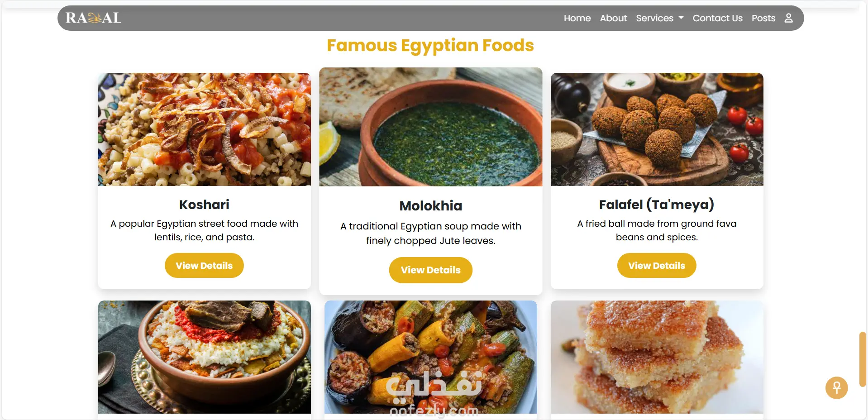Viewport: 868px width, 420px height.
Task: Navigate to Contact Us
Action: point(717,18)
